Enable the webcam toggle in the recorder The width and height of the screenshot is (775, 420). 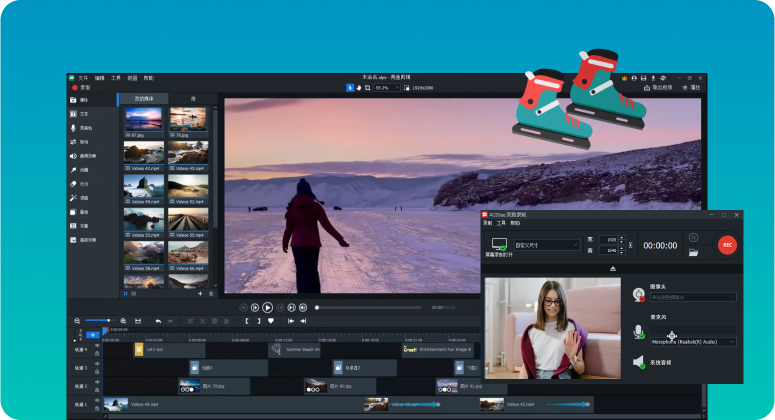639,295
